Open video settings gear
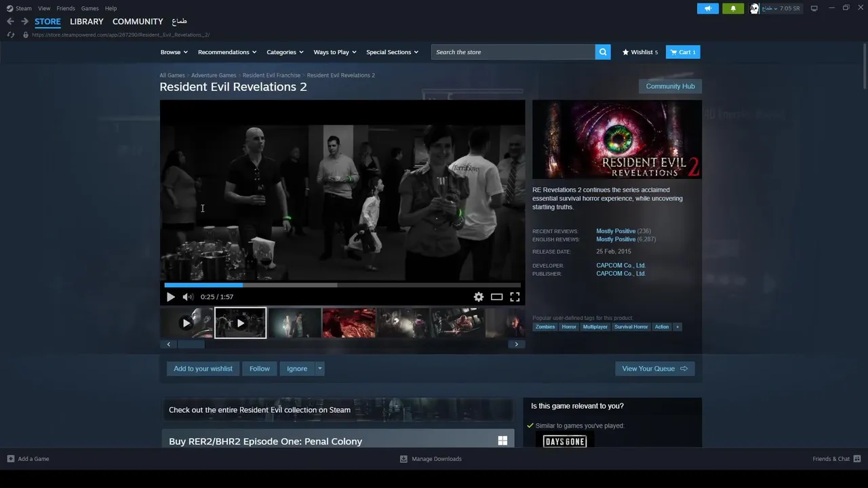The image size is (868, 488). (479, 297)
